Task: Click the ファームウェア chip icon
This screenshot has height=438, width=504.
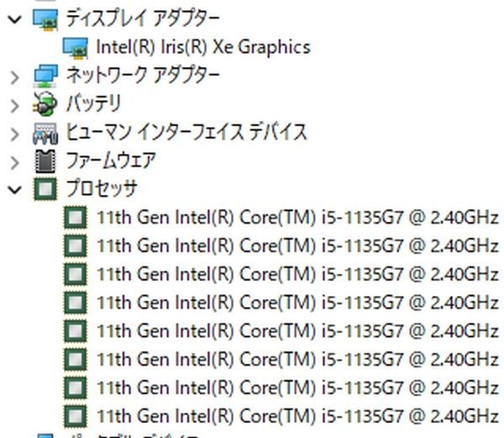Action: click(x=45, y=161)
